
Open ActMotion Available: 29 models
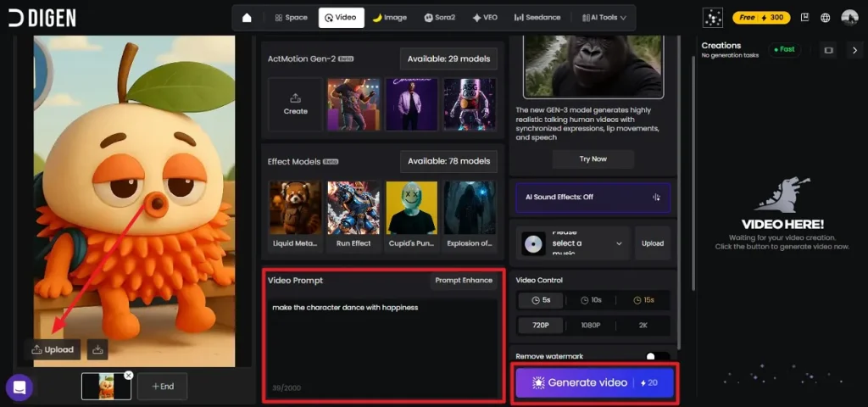448,59
